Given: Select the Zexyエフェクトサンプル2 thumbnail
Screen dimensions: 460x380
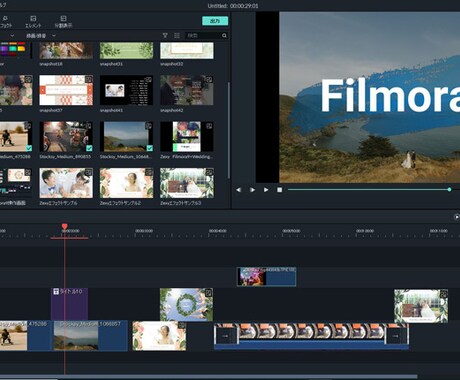Looking at the screenshot, I should pyautogui.click(x=126, y=183).
